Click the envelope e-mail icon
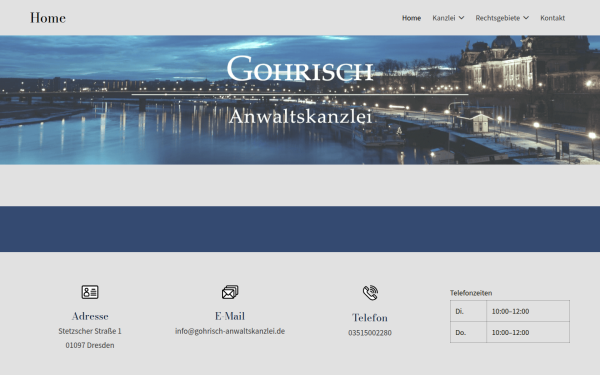 click(230, 292)
